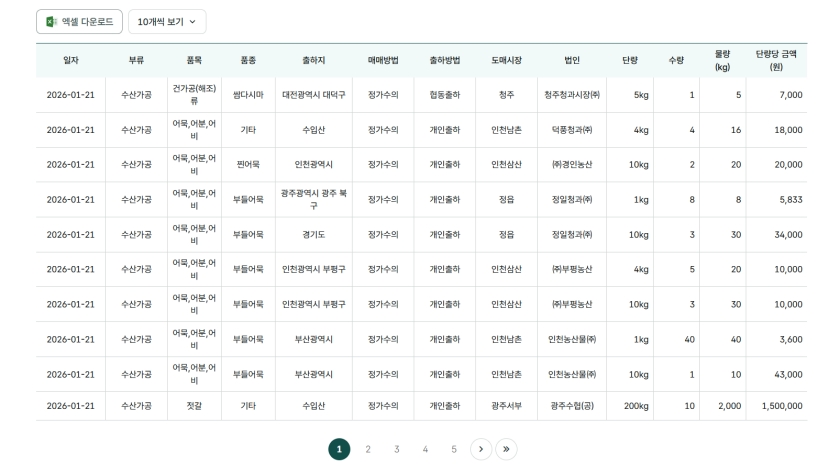Select the 덕풍청과㈜ corporation cell
The height and width of the screenshot is (466, 840).
click(572, 130)
